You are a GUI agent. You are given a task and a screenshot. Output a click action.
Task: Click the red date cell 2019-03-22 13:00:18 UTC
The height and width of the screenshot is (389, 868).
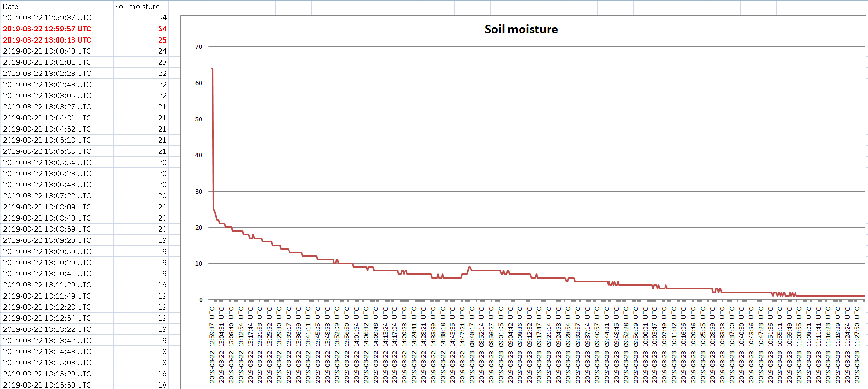[x=47, y=40]
